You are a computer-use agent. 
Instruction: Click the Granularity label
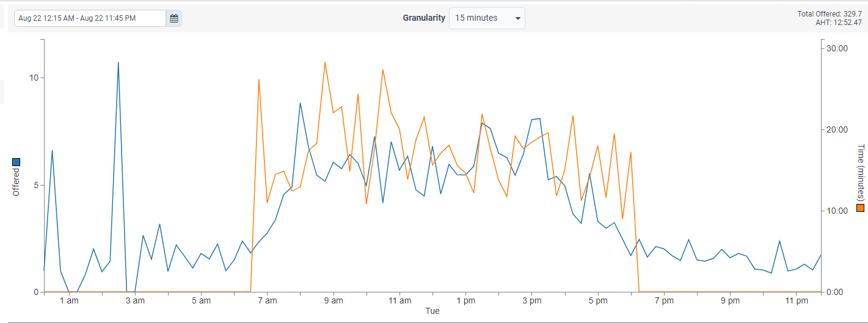[x=424, y=18]
